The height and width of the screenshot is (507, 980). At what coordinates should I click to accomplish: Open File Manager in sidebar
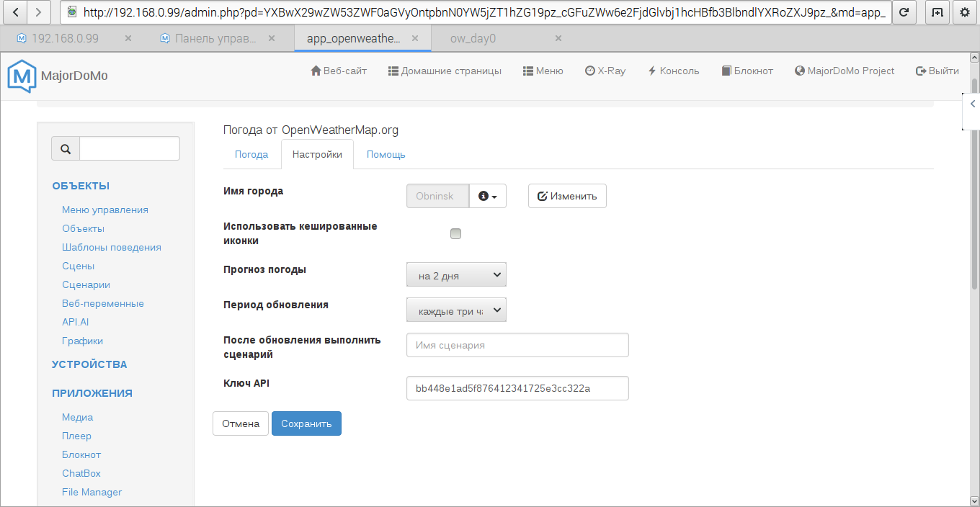pos(92,492)
